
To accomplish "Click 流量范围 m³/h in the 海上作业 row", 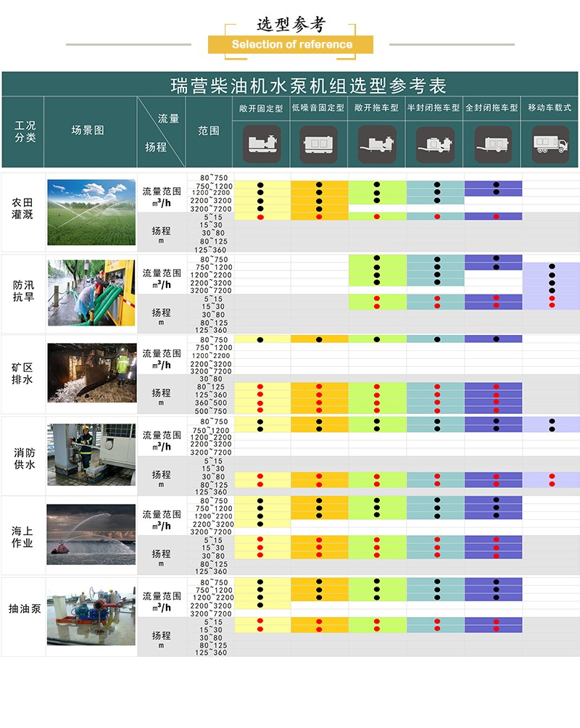I will coord(162,520).
